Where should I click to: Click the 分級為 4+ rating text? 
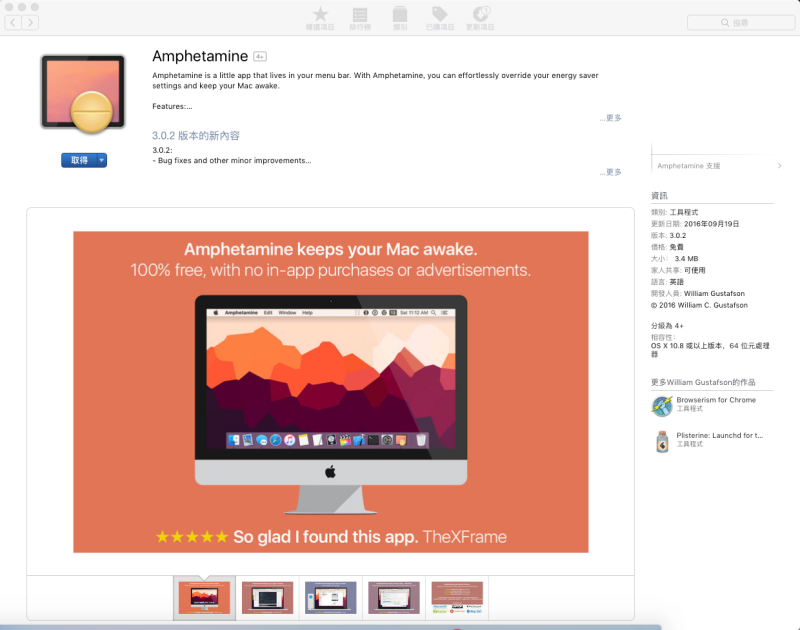click(x=667, y=325)
